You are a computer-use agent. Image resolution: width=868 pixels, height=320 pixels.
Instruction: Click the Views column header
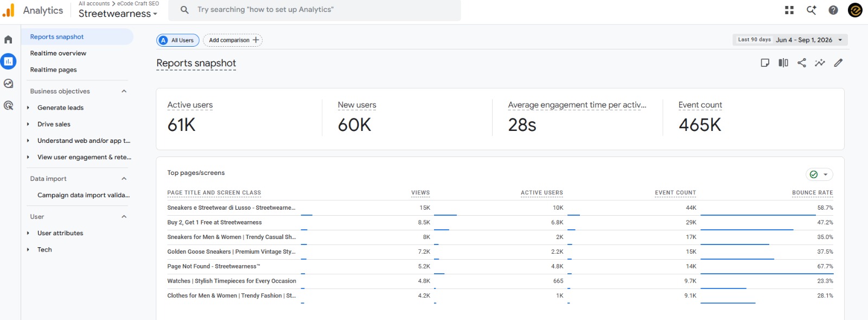pyautogui.click(x=420, y=193)
